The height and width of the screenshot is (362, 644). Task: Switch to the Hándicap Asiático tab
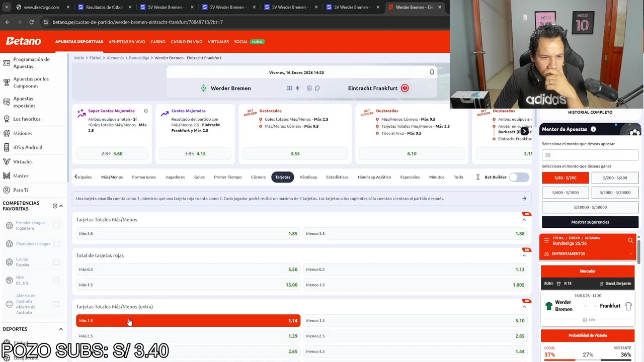[374, 177]
